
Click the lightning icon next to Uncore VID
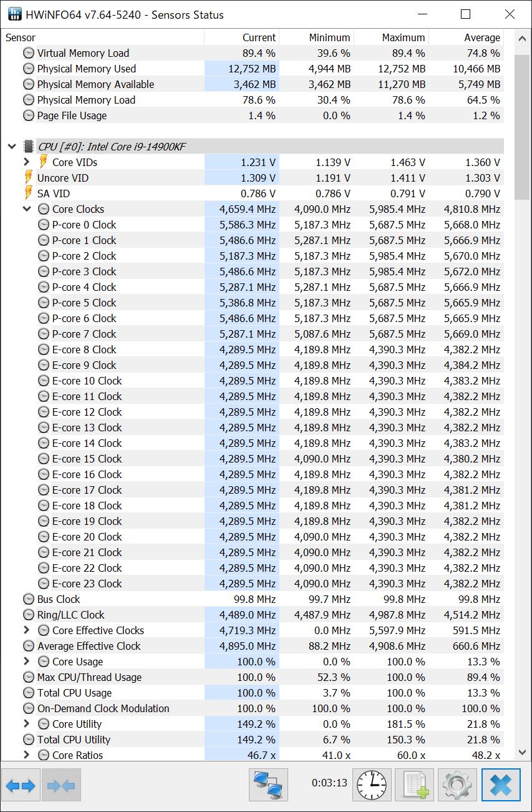coord(28,178)
